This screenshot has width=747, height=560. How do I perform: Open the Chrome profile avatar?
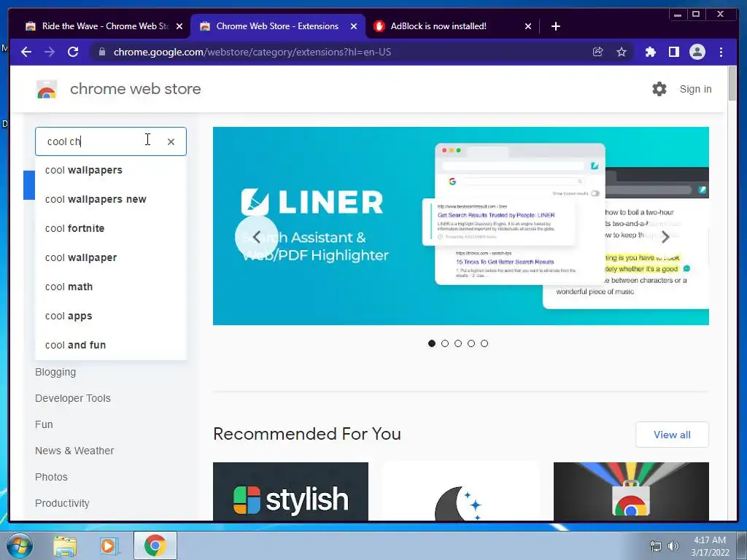(x=697, y=52)
